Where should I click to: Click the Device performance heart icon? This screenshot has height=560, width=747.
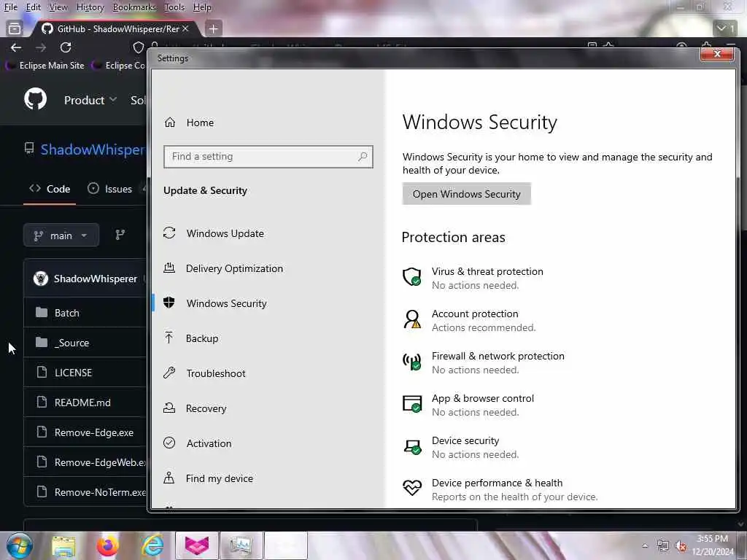412,488
